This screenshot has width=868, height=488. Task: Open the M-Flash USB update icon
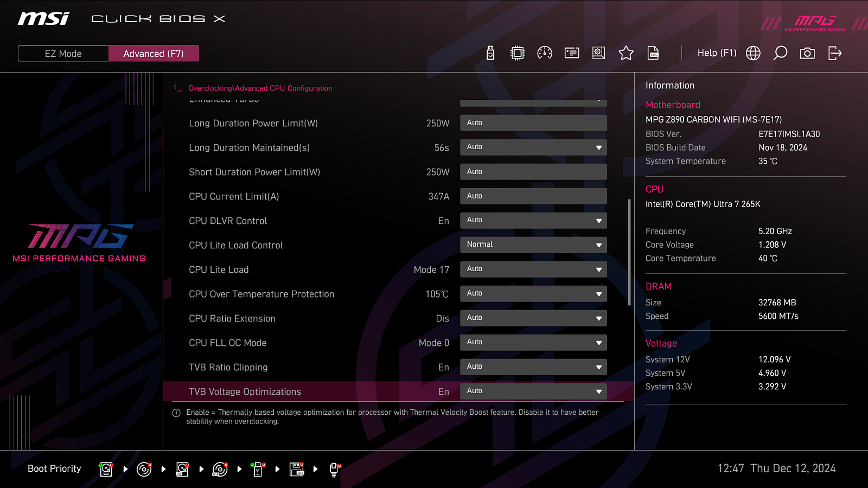tap(490, 53)
